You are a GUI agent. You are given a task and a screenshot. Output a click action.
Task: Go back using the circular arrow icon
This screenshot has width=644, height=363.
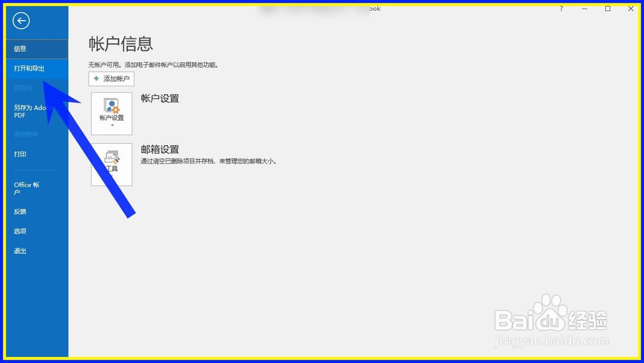click(21, 21)
